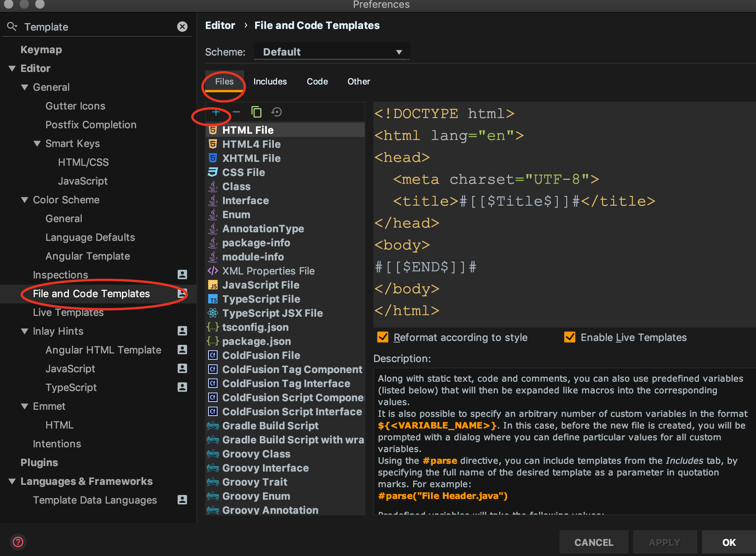Screen dimensions: 756x556
Task: Select Gutter Icons in settings tree
Action: click(75, 106)
